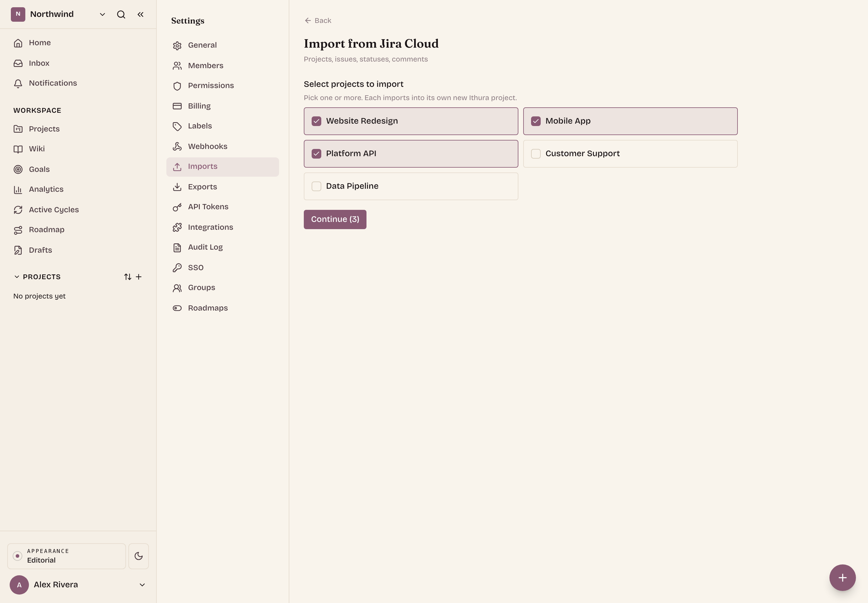Click the Alex Rivera avatar
The height and width of the screenshot is (603, 868).
19,585
